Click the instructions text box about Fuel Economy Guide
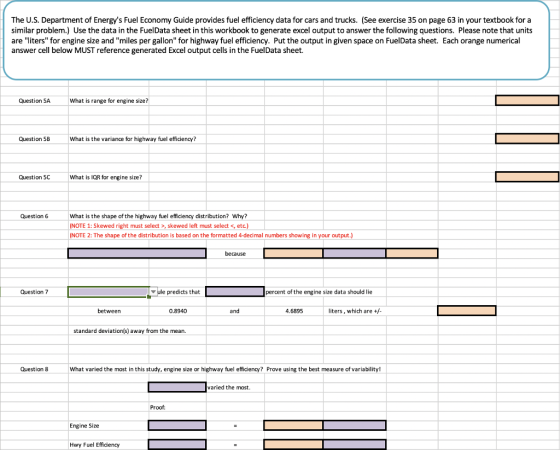The image size is (560, 450). click(276, 40)
